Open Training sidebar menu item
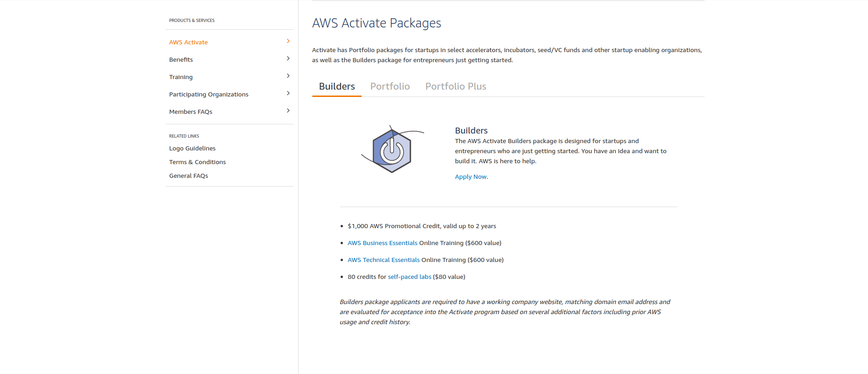 [x=181, y=77]
